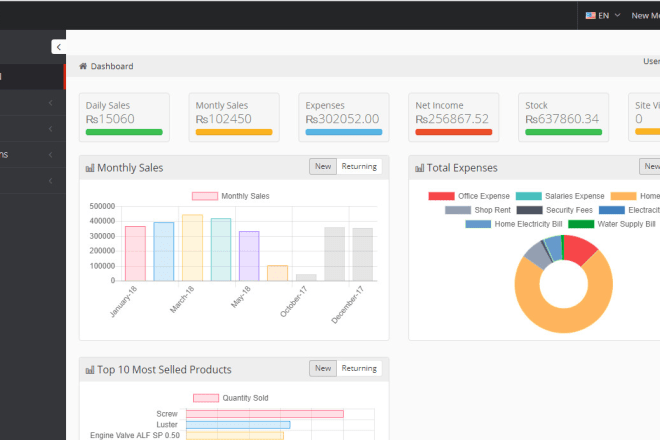This screenshot has width=660, height=440.
Task: Click the 500000 y-axis label
Action: pyautogui.click(x=102, y=206)
